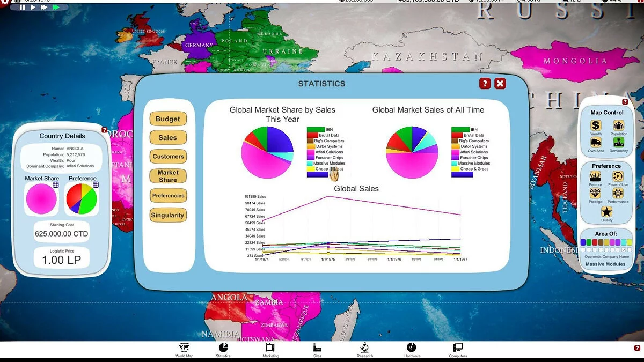The width and height of the screenshot is (644, 362).
Task: Play game at normal speed
Action: [33, 8]
